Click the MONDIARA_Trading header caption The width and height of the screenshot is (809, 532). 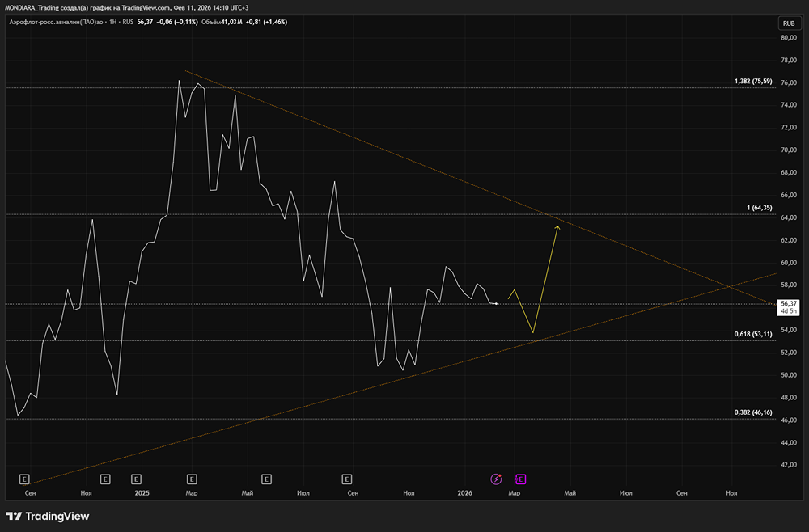coord(126,8)
